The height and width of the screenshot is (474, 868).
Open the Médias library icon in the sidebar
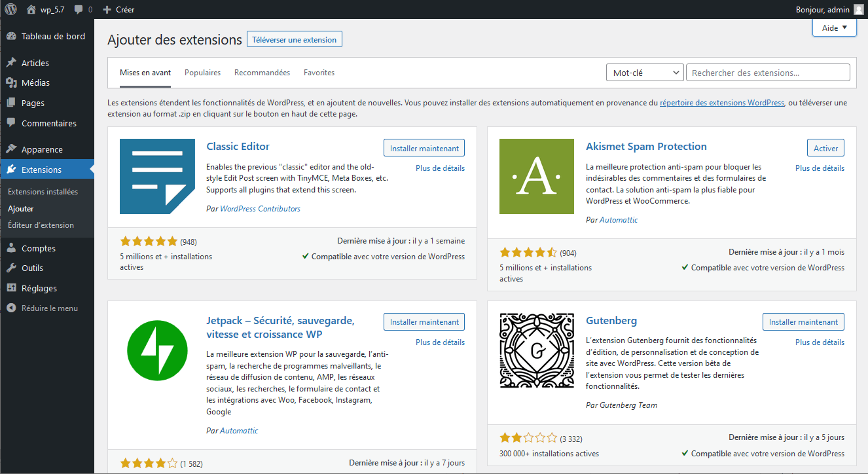point(12,82)
